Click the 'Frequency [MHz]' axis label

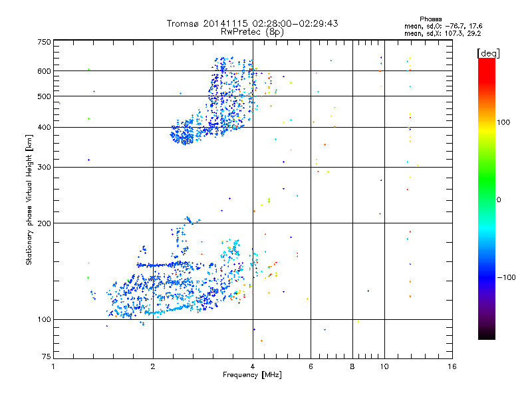coord(252,375)
